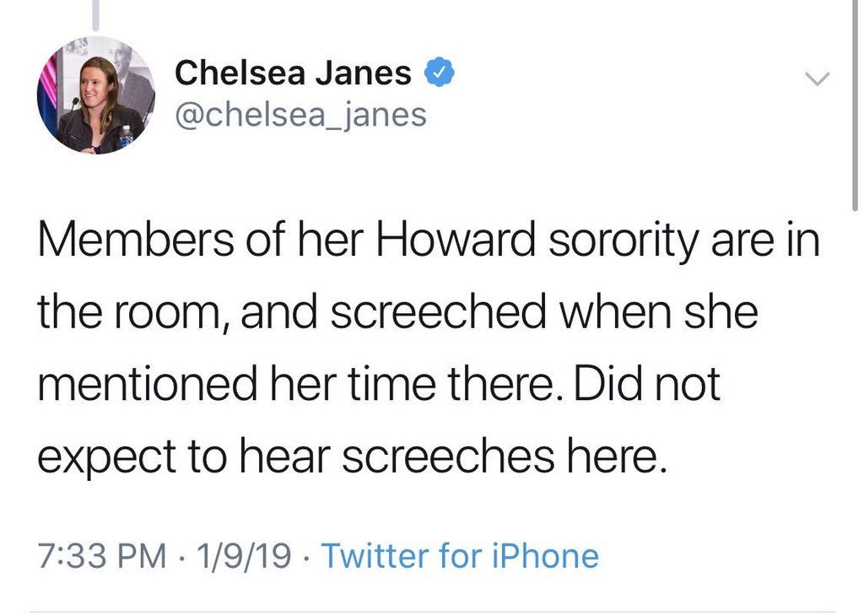This screenshot has width=864, height=616.
Task: Expand the tweet options chevron
Action: 817,78
